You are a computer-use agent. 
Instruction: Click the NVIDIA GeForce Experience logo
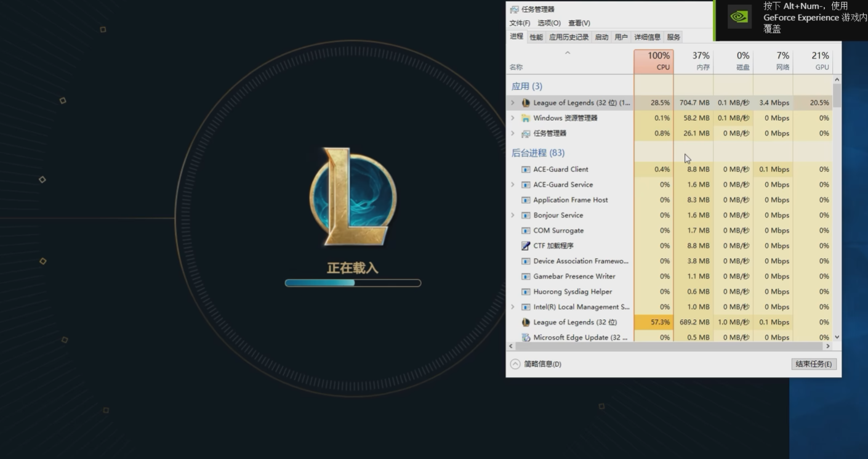(739, 17)
